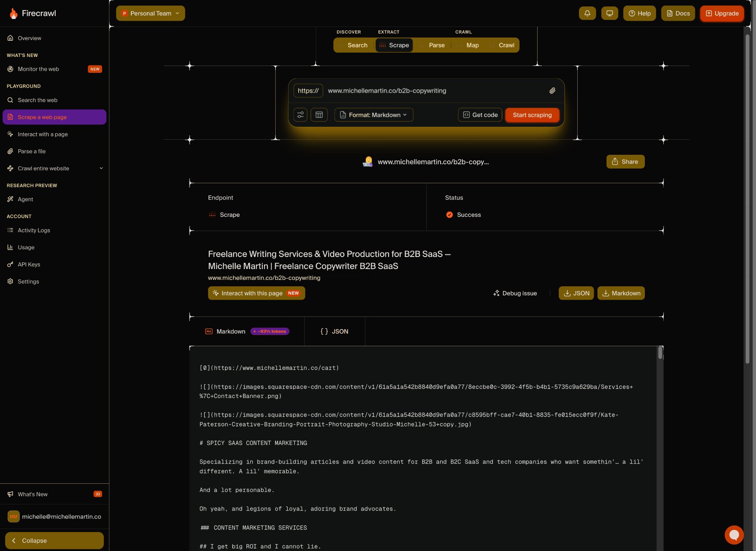
Task: Open the Markdown output tab
Action: [x=247, y=331]
